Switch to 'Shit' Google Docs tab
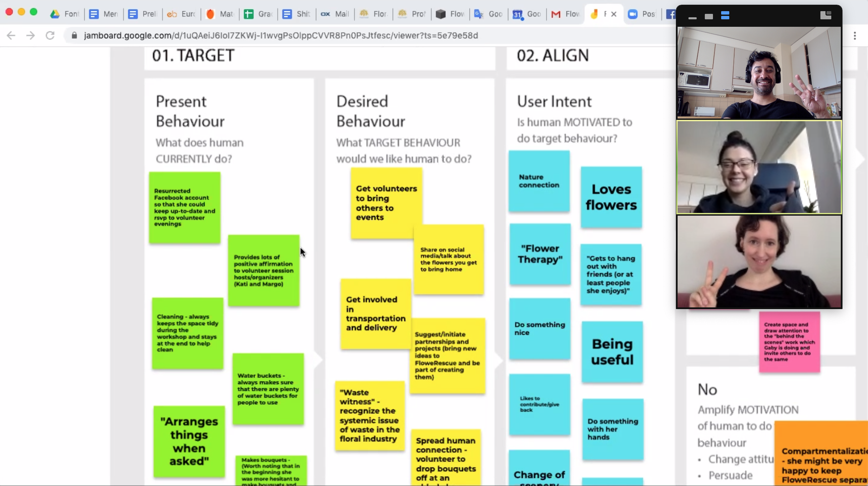868x486 pixels. 297,14
